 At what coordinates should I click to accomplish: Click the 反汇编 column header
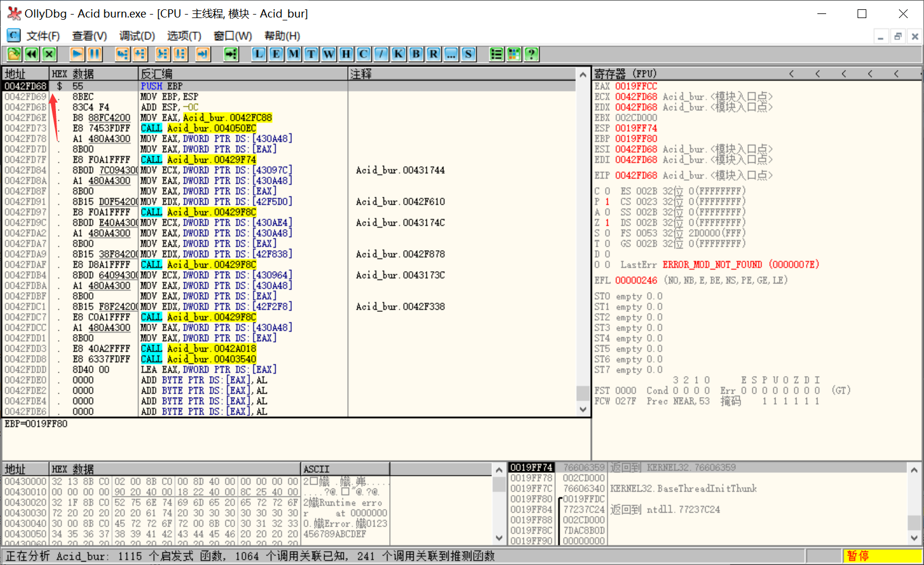click(244, 74)
